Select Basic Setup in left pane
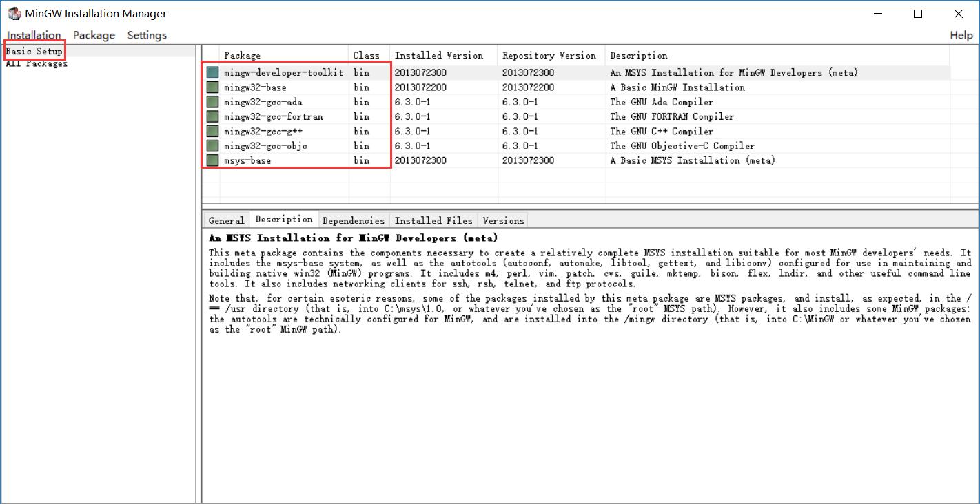 click(x=34, y=51)
